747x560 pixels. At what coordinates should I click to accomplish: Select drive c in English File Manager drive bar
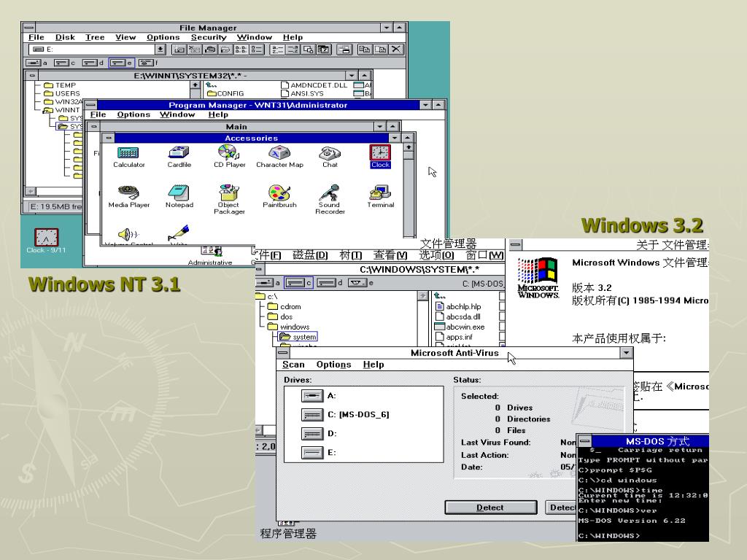[65, 63]
